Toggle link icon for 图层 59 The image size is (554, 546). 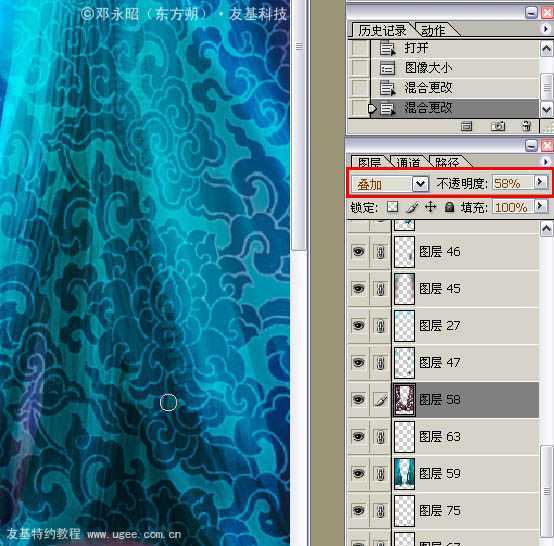(380, 474)
